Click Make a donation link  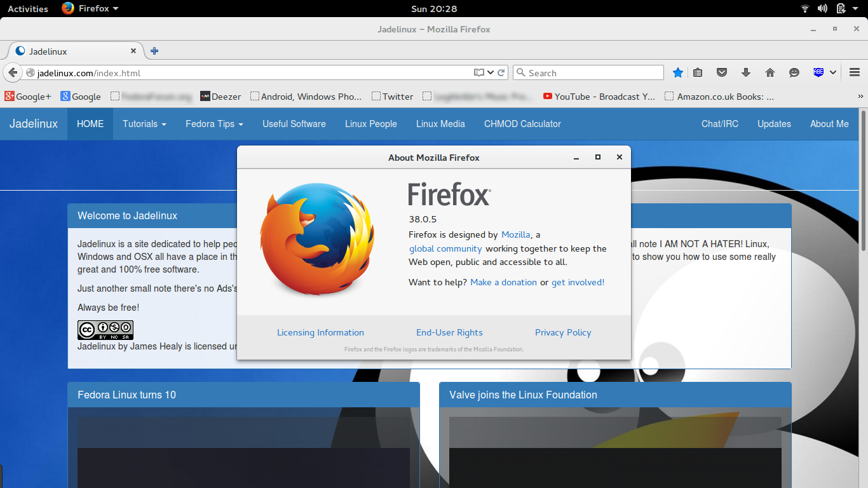(x=503, y=282)
